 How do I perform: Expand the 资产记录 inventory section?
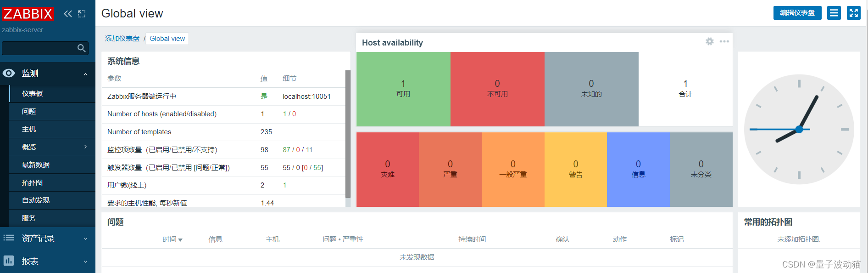[85, 239]
